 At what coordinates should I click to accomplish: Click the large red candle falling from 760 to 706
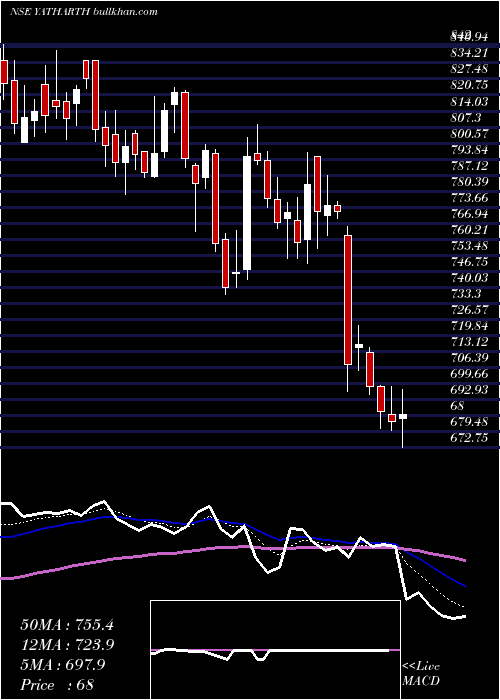348,300
